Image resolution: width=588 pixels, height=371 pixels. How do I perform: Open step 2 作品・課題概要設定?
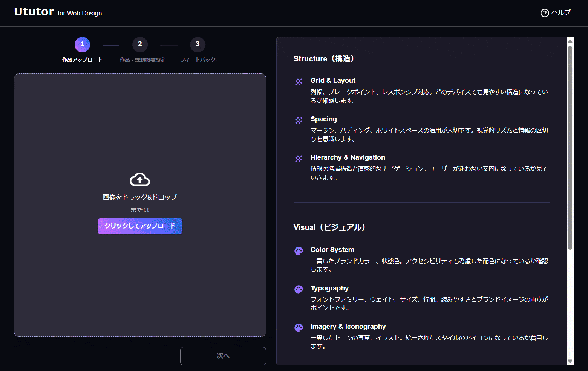pos(140,44)
